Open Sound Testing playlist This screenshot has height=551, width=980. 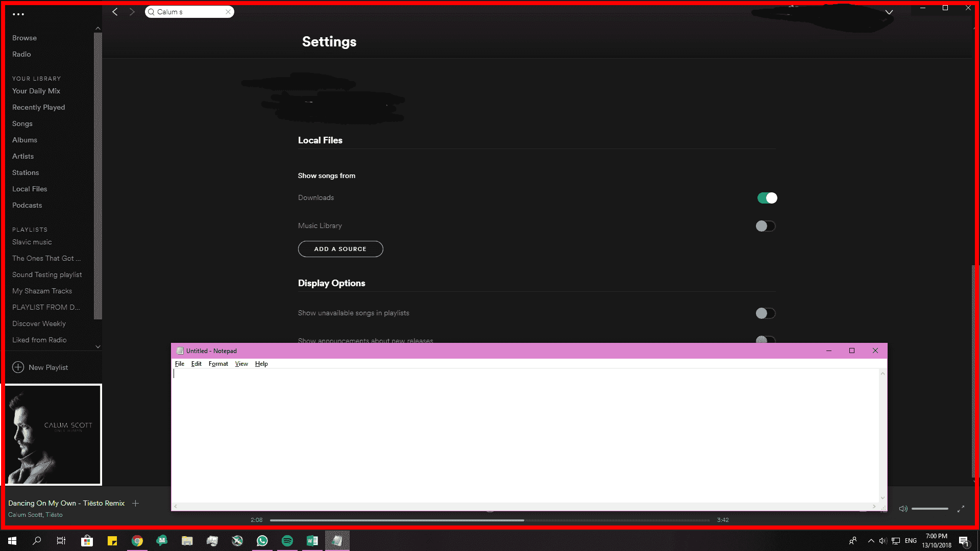pyautogui.click(x=47, y=274)
